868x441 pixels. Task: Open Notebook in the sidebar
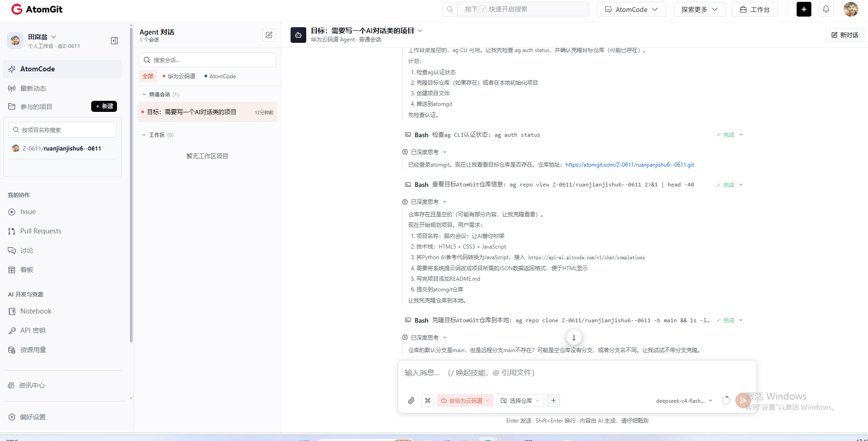click(x=63, y=311)
